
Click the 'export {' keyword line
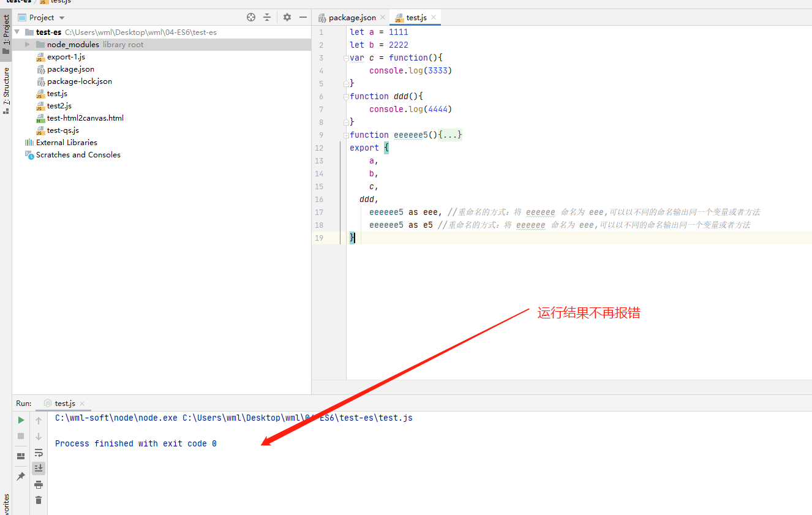(x=369, y=148)
